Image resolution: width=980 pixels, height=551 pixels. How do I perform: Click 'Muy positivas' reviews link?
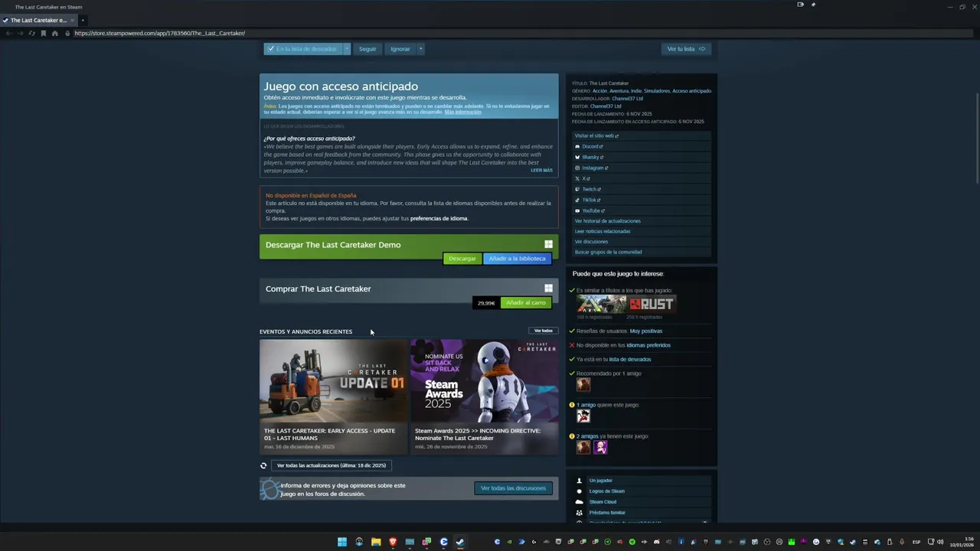[x=646, y=331]
